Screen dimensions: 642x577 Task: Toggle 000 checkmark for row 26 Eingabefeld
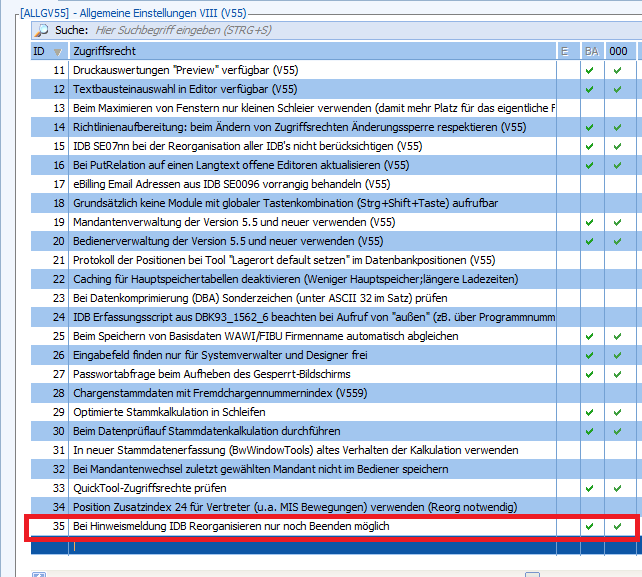click(618, 355)
